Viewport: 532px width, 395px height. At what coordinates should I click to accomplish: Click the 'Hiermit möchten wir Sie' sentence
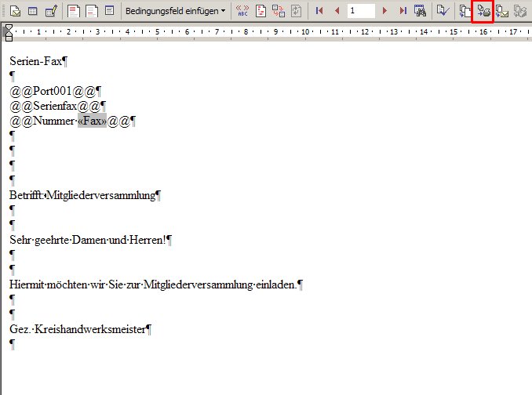153,284
